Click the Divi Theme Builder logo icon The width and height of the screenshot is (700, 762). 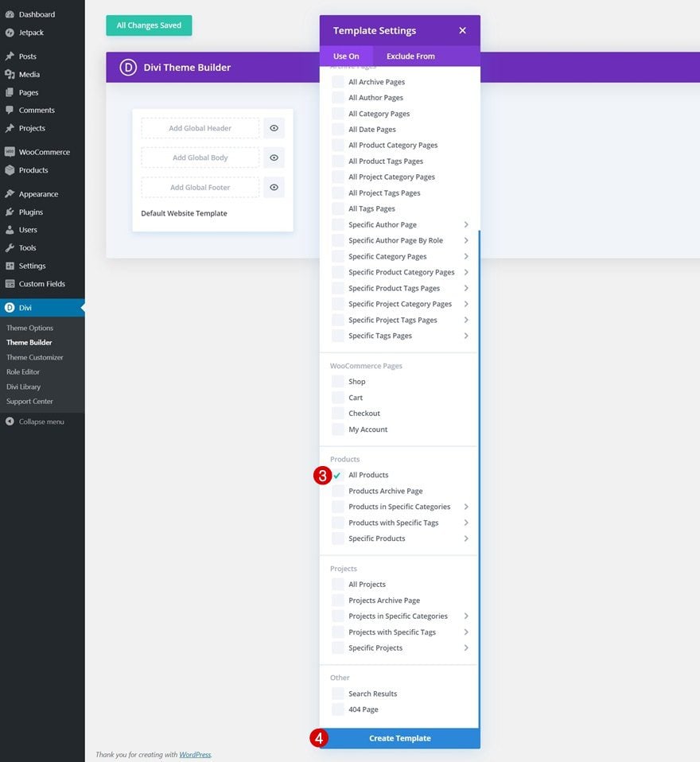click(128, 67)
